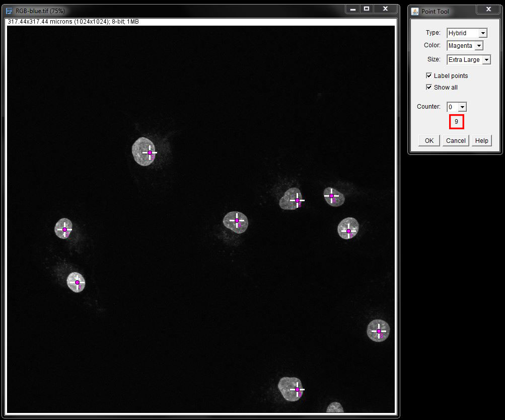Screen dimensions: 505x420
Task: Confirm point settings with OK
Action: pos(428,140)
